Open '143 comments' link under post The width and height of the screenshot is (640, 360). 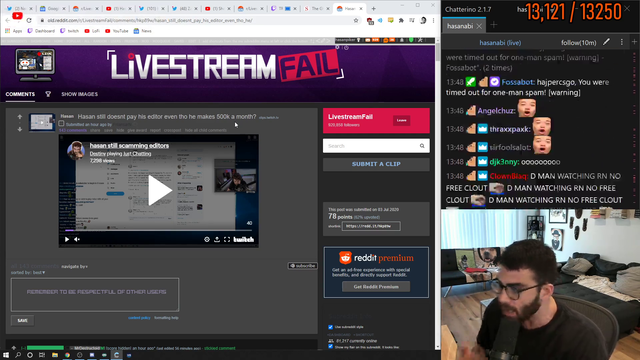coord(73,130)
